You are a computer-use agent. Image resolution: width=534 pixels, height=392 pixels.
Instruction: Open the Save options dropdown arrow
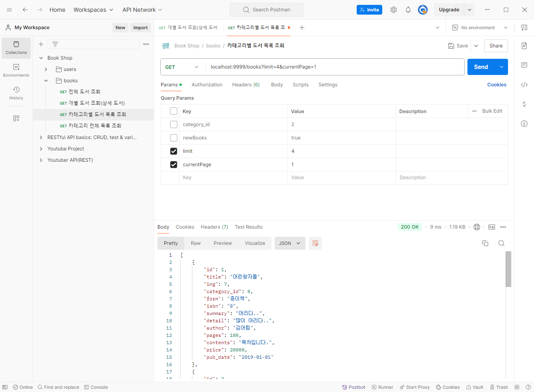pos(476,46)
